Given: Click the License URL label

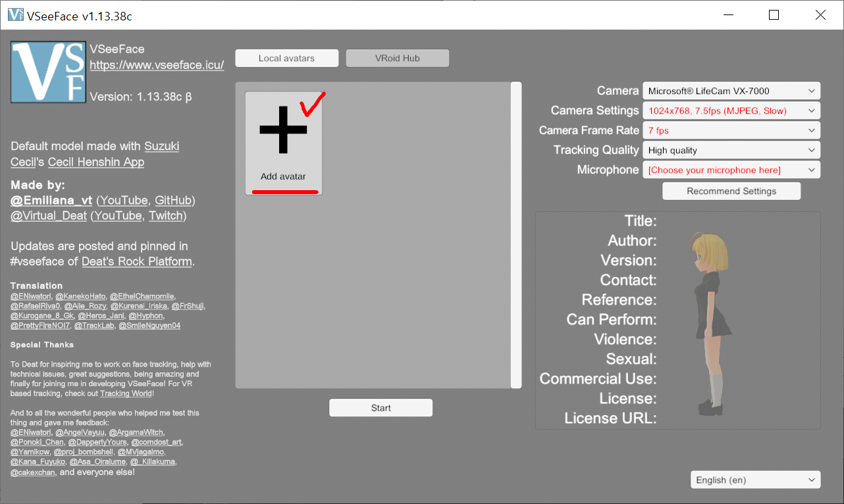Looking at the screenshot, I should [610, 418].
